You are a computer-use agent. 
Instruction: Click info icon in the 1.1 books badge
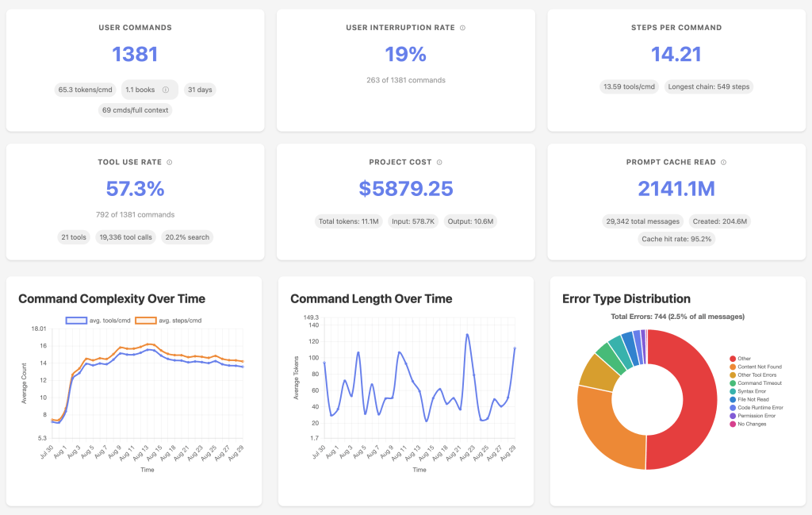[x=166, y=90]
